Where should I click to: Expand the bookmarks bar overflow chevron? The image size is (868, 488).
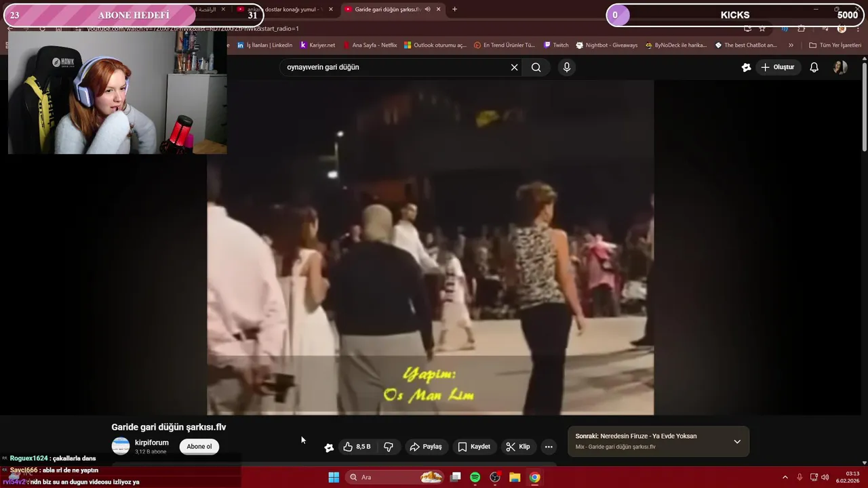click(x=791, y=45)
